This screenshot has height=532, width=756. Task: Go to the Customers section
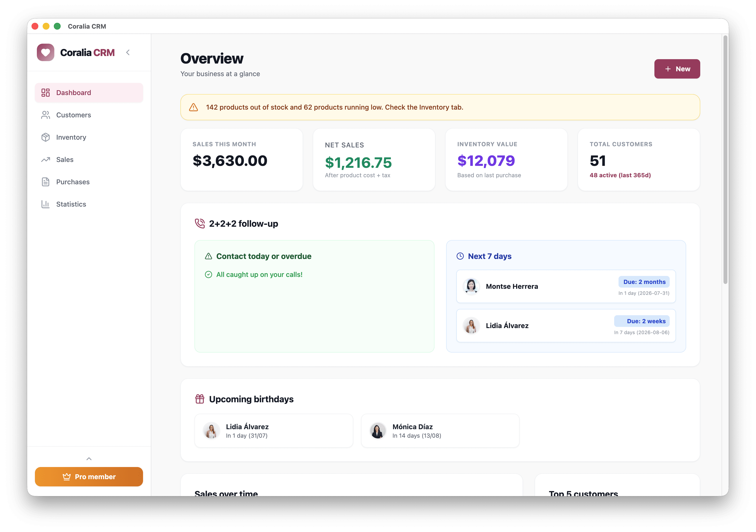[89, 115]
